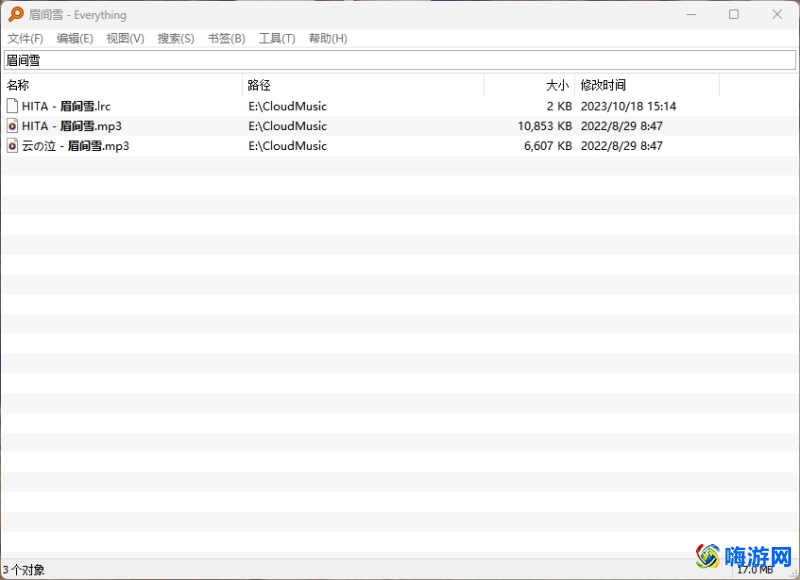Click the audio icon of 云の泣 - 眉间雪.mp3
800x580 pixels.
(x=12, y=146)
